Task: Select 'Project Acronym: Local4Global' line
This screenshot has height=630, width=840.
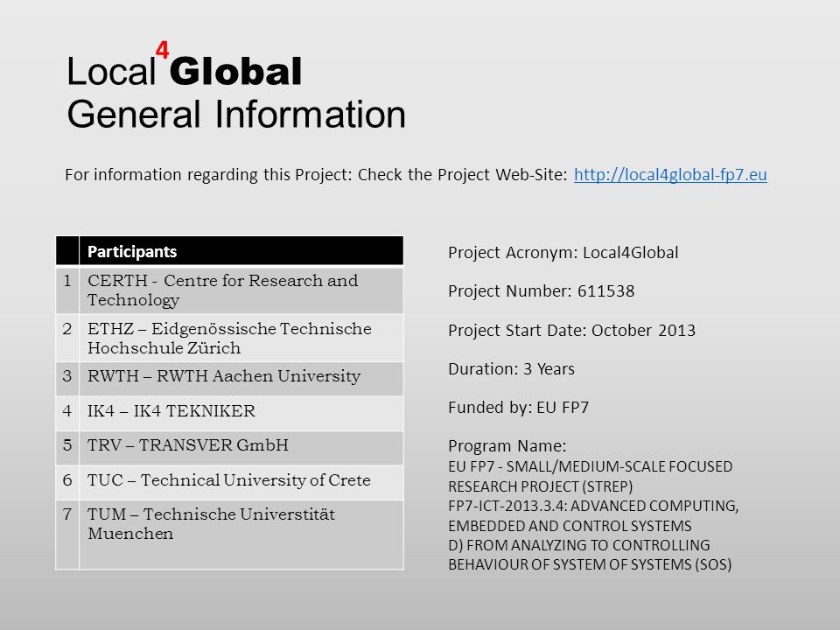Action: click(x=563, y=253)
